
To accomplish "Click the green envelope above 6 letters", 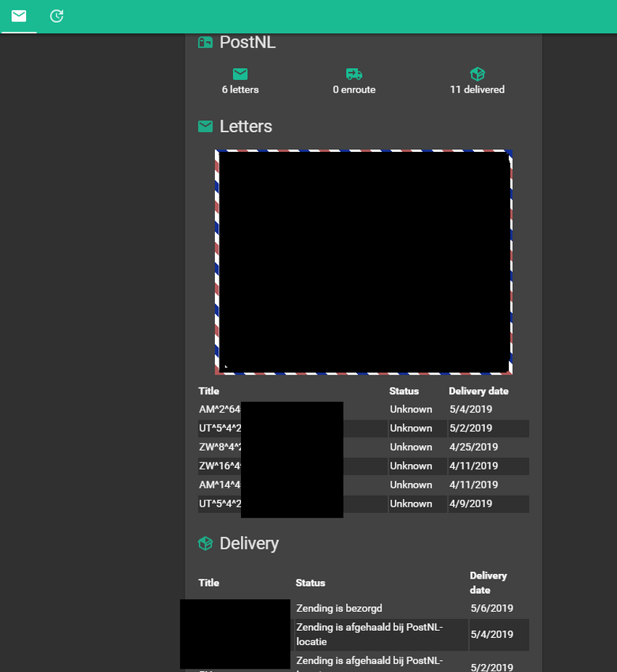I will pyautogui.click(x=240, y=74).
